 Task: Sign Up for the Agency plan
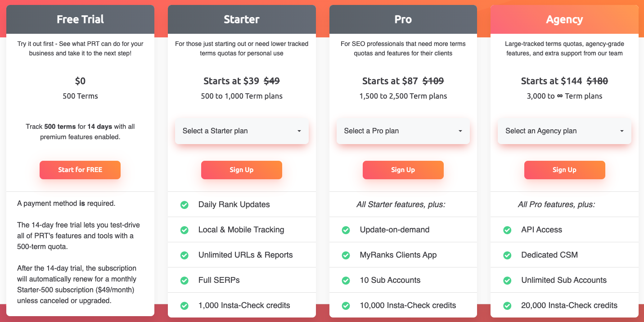tap(564, 170)
